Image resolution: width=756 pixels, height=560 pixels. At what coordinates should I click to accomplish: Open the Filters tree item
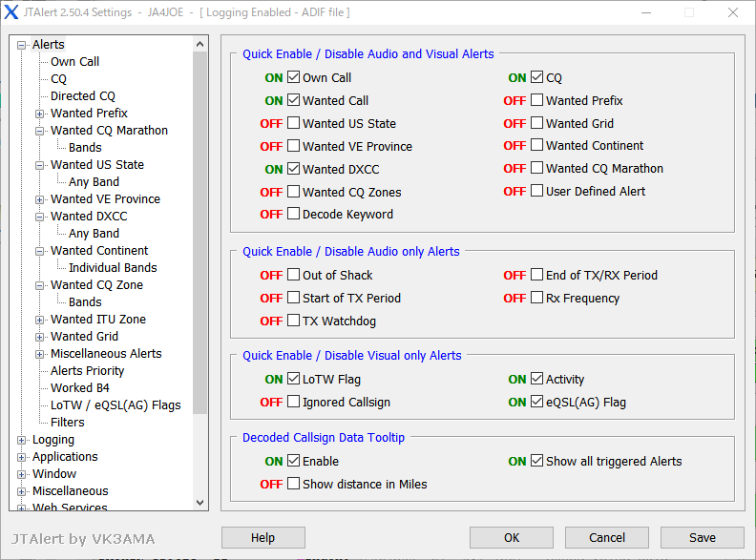(x=68, y=423)
